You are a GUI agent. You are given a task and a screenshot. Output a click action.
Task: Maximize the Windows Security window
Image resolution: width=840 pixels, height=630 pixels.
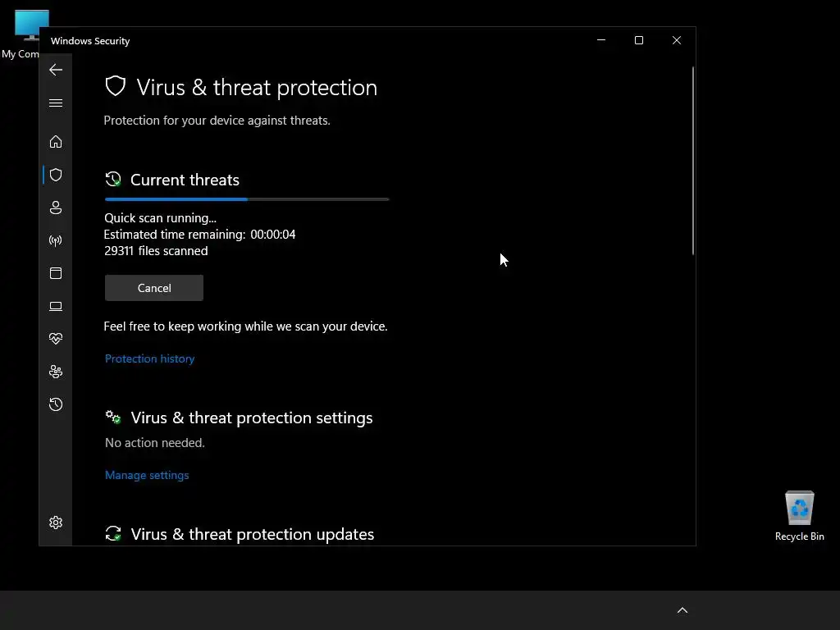(639, 40)
